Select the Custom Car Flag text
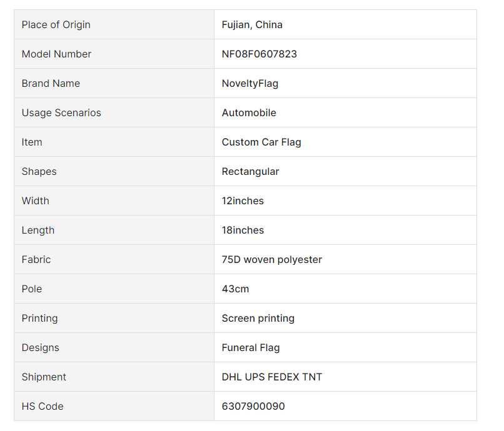 [261, 142]
